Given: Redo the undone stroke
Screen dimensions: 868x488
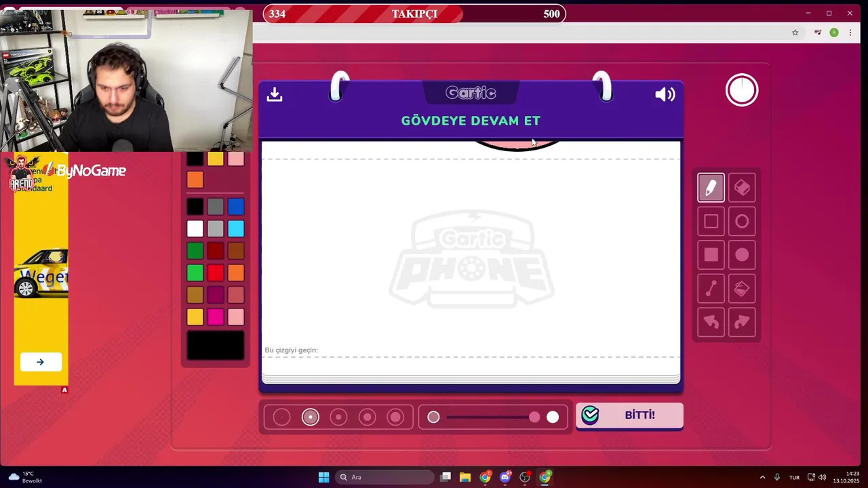Looking at the screenshot, I should click(x=742, y=322).
